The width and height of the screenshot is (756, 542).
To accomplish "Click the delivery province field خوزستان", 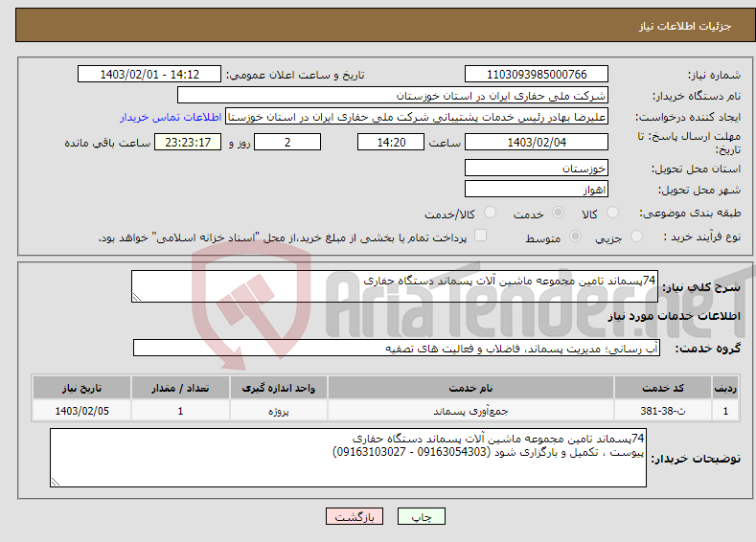I will [x=537, y=169].
